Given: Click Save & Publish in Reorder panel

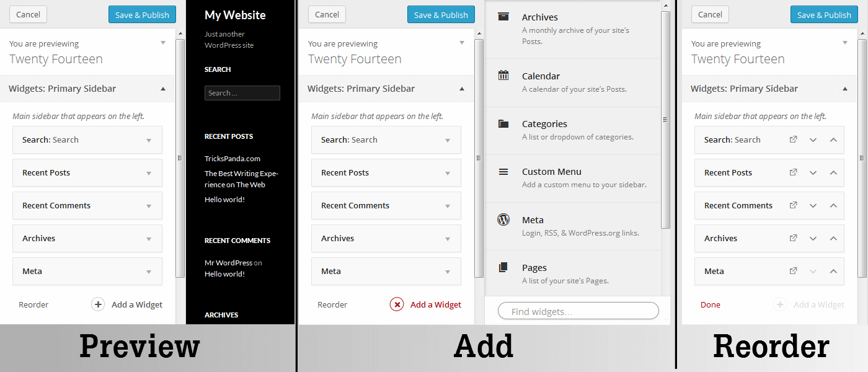Looking at the screenshot, I should coord(824,15).
